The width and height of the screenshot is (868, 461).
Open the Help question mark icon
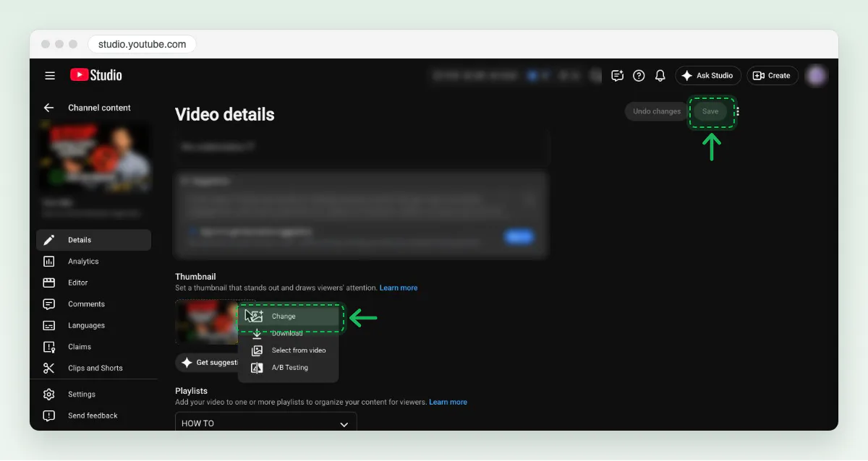coord(639,75)
